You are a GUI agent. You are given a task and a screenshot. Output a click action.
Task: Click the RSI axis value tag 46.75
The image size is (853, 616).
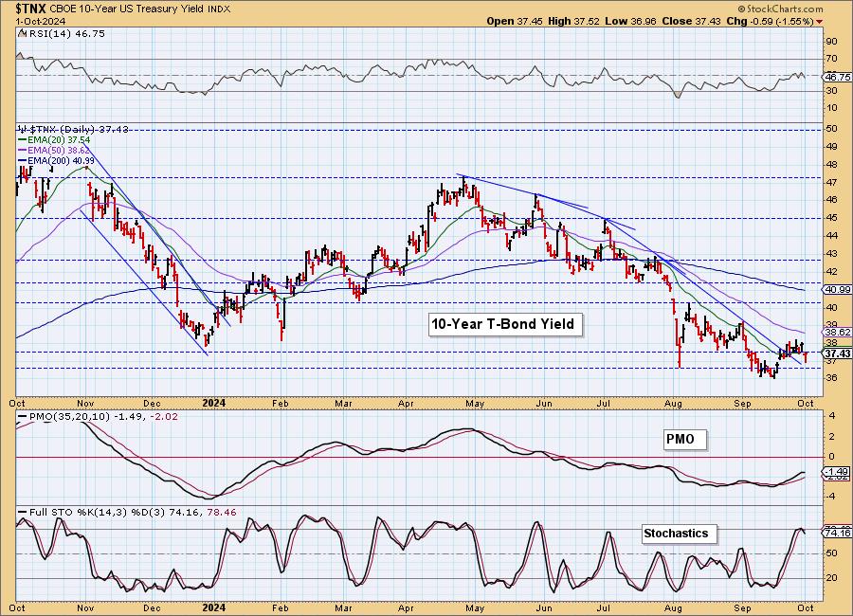point(838,78)
